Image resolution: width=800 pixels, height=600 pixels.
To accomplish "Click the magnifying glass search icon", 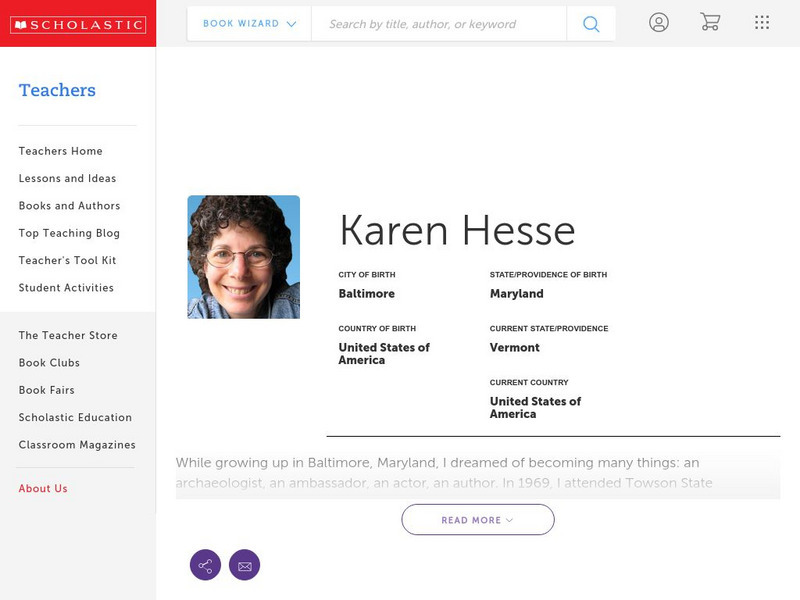I will point(591,24).
